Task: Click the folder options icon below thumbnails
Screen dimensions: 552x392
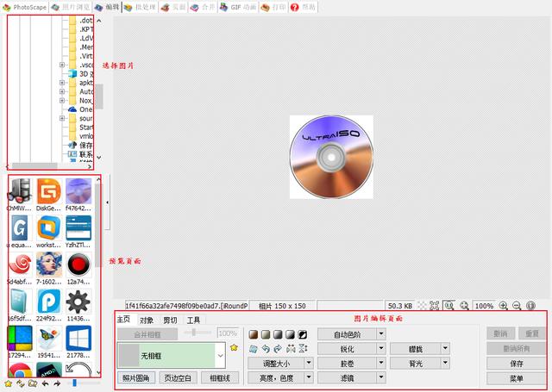Action: (x=33, y=383)
